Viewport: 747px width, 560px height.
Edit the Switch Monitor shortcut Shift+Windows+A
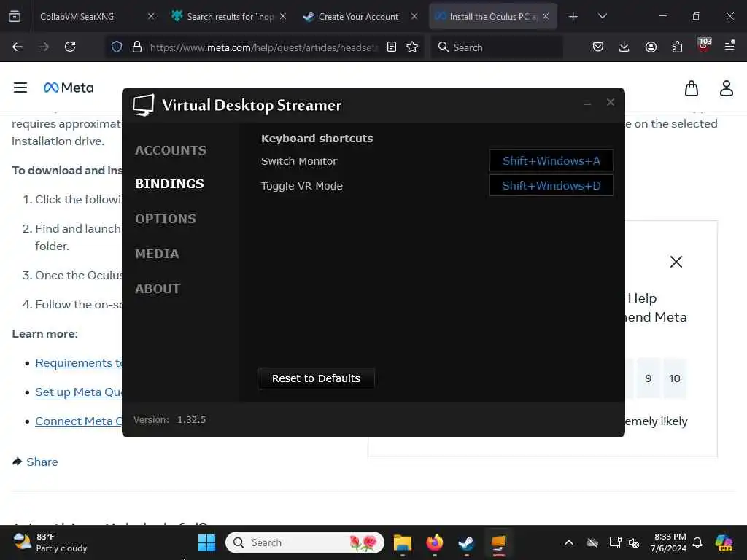(x=551, y=161)
